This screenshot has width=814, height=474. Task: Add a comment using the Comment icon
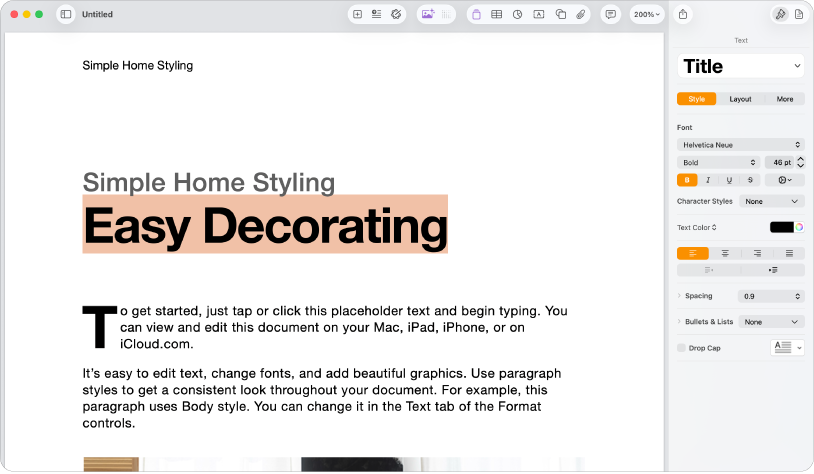click(x=611, y=15)
